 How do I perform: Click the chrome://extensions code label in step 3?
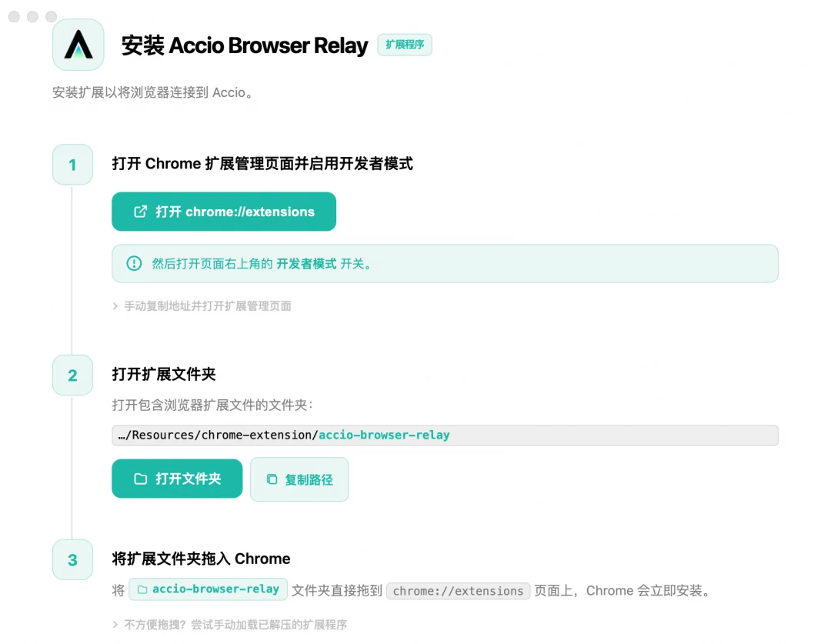458,591
